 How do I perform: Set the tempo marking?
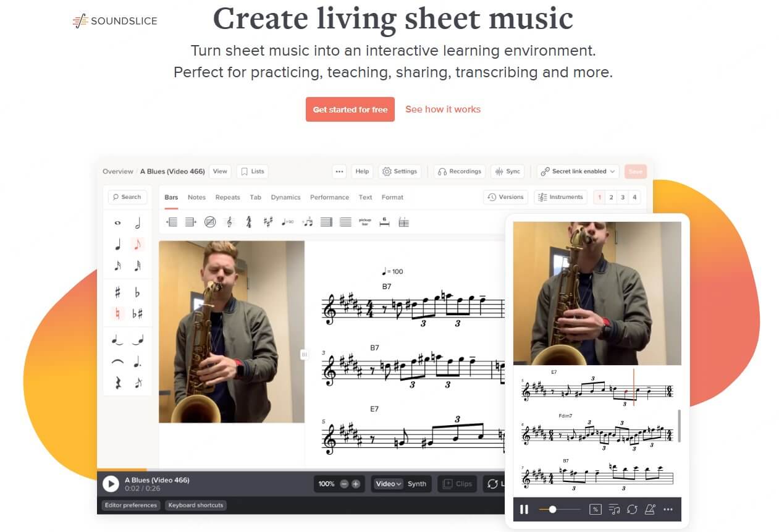(288, 222)
